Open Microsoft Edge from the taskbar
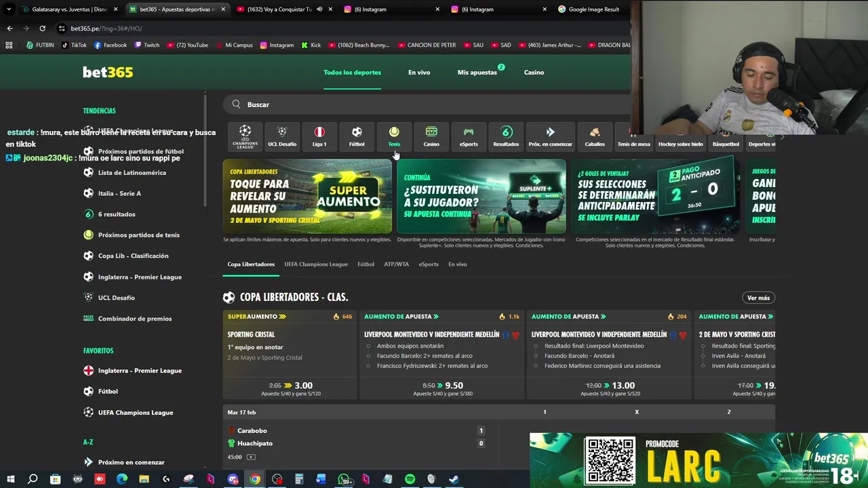868x488 pixels. point(122,479)
